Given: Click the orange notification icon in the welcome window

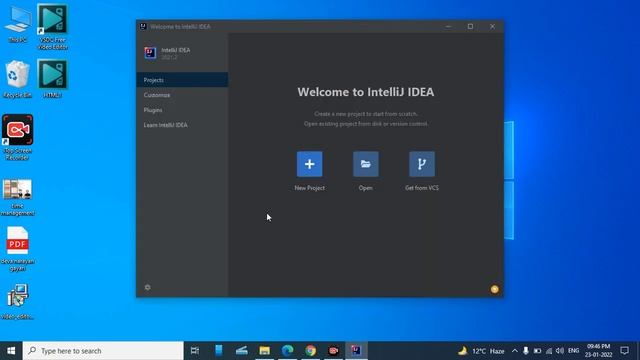Looking at the screenshot, I should (495, 289).
